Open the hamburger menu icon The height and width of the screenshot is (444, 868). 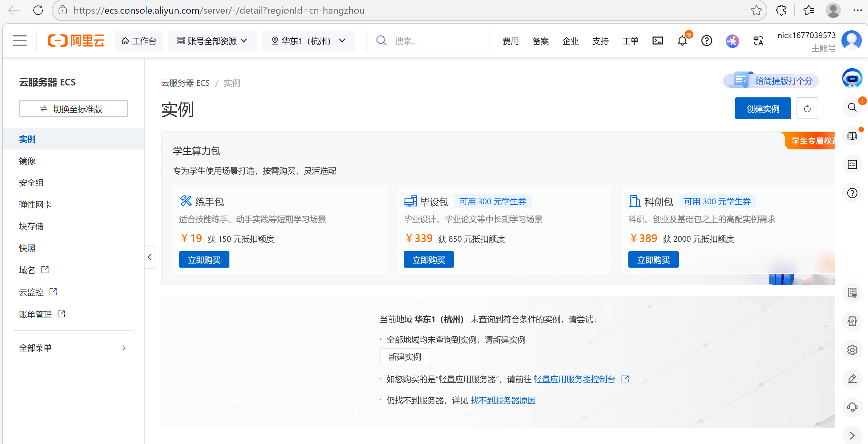tap(20, 41)
